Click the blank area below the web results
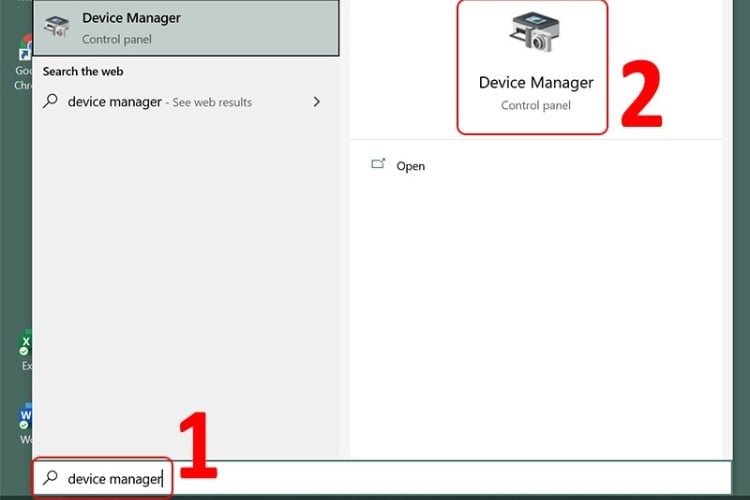750x500 pixels. coord(190,280)
